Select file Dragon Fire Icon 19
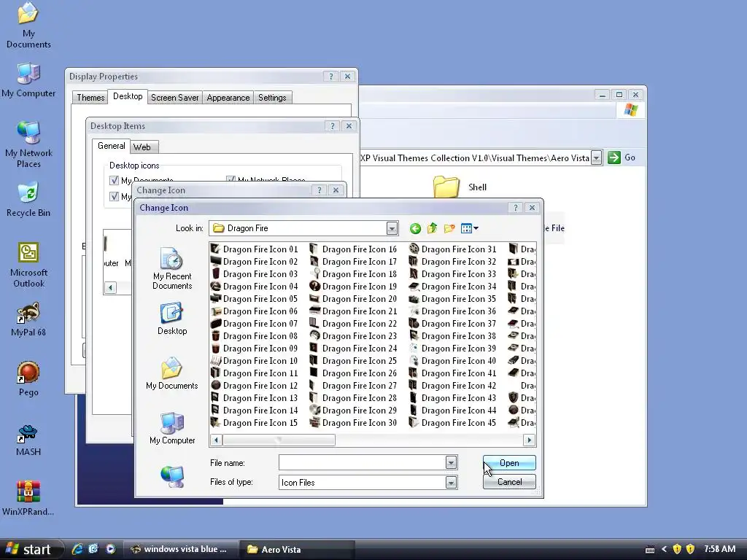The width and height of the screenshot is (747, 560). [x=353, y=286]
